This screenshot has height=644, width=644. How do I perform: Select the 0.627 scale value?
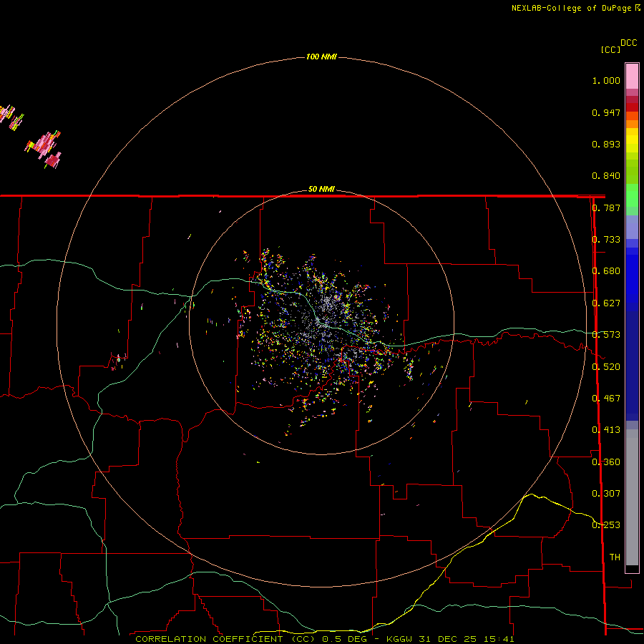(x=606, y=303)
